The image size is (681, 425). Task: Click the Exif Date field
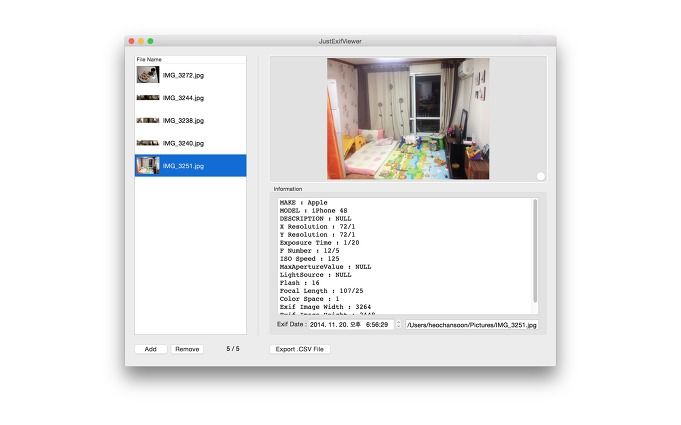click(351, 325)
